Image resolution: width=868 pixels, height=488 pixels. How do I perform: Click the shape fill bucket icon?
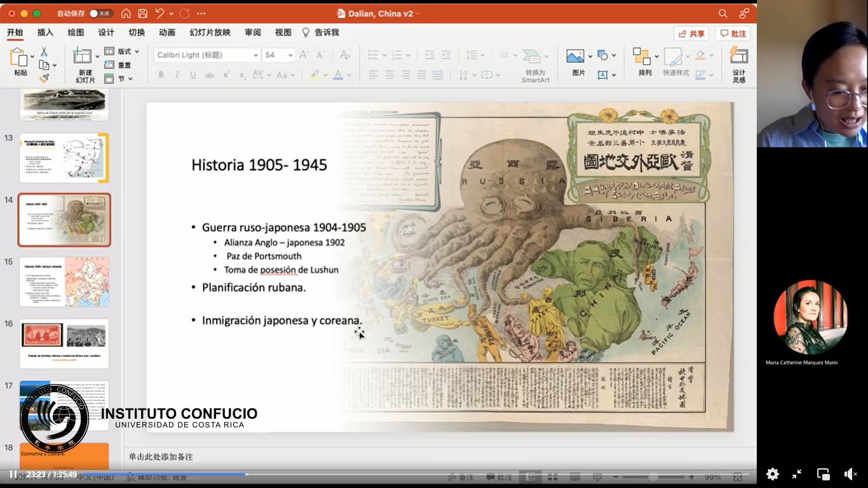(x=700, y=55)
